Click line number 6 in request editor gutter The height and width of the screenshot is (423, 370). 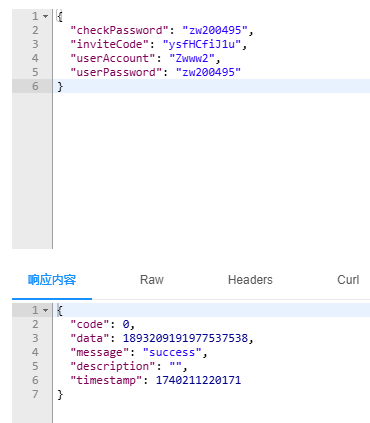click(35, 86)
